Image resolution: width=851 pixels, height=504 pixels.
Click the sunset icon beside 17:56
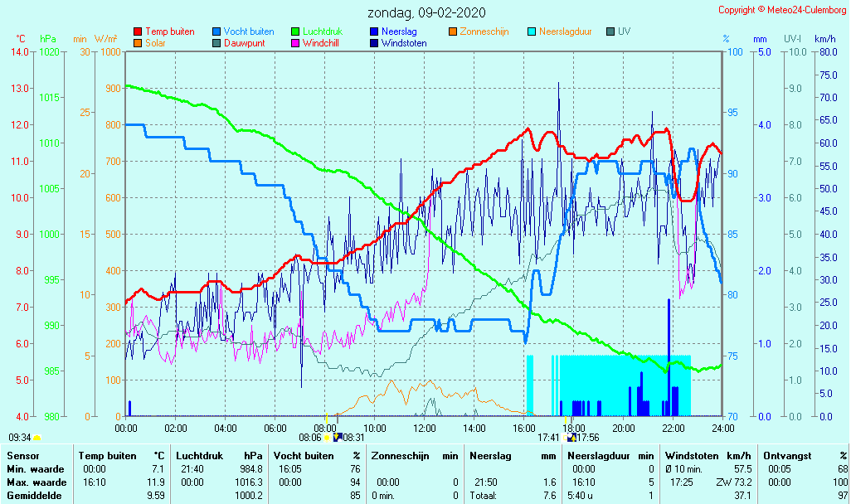(x=572, y=437)
